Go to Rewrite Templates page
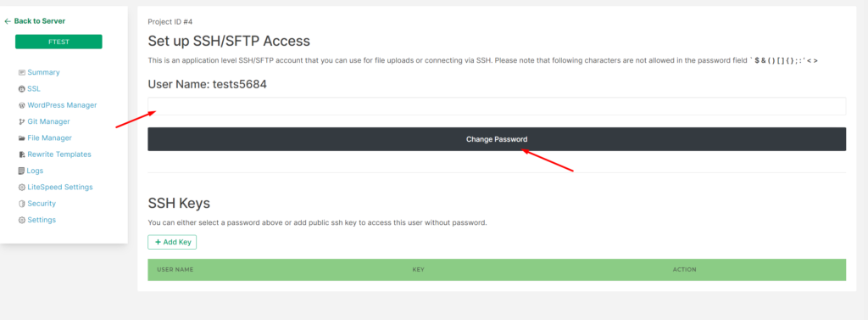This screenshot has width=868, height=320. coord(55,154)
